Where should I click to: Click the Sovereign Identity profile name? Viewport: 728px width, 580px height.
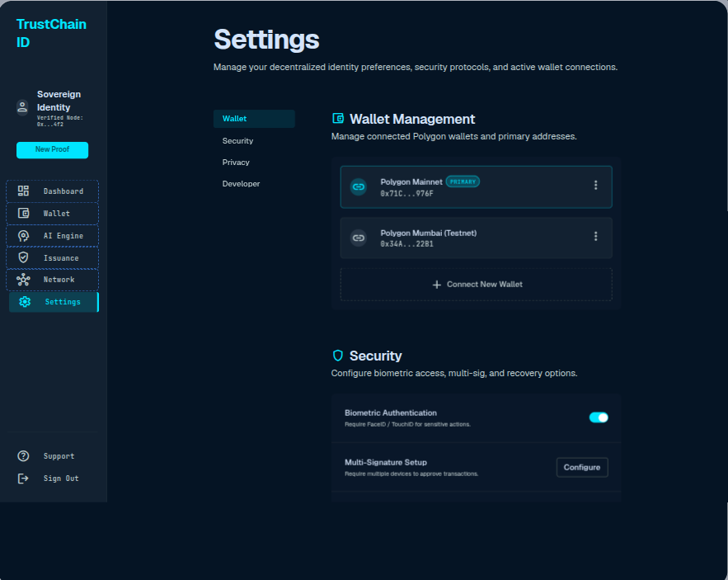pyautogui.click(x=59, y=101)
